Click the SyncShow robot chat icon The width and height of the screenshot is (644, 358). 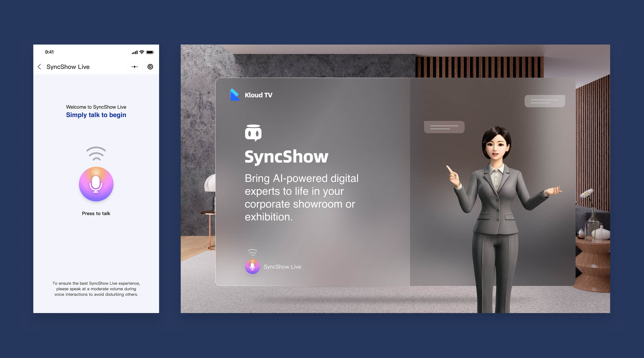pyautogui.click(x=253, y=133)
